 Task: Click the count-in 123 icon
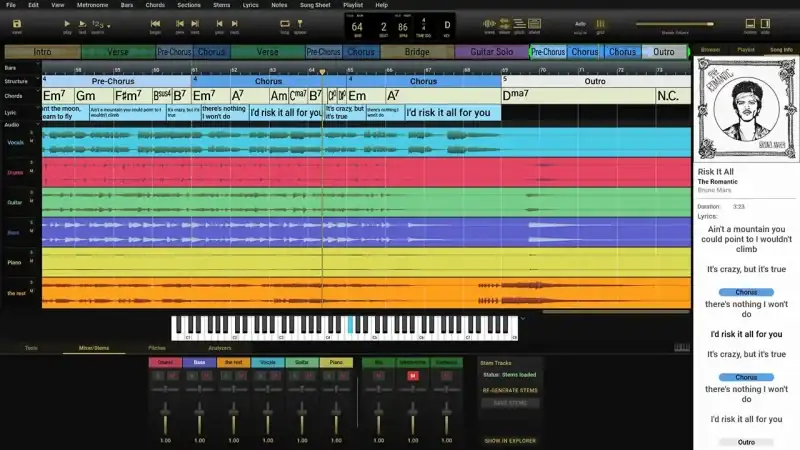[97, 24]
